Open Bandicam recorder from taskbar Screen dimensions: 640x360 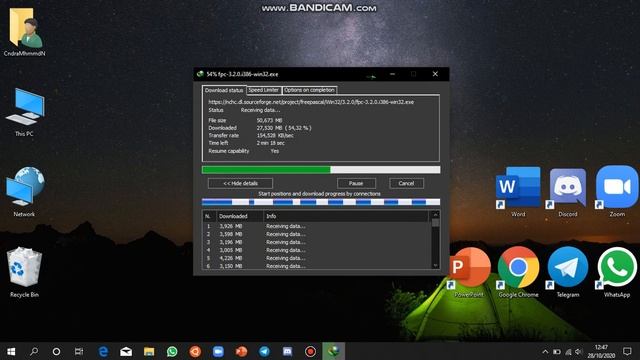310,351
